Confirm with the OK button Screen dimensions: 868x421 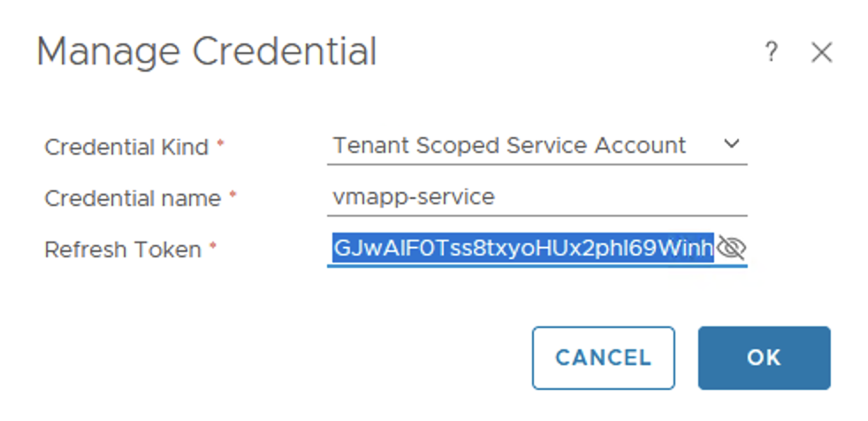point(764,357)
